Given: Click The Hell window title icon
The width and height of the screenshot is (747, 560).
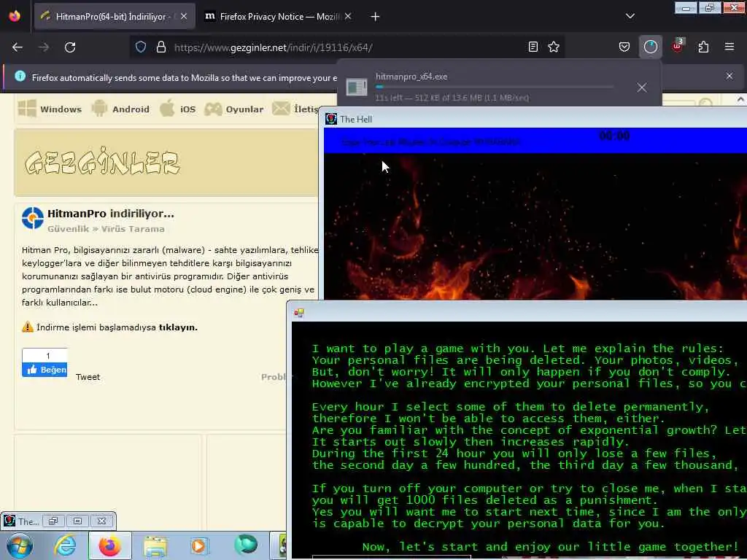Looking at the screenshot, I should pos(331,119).
